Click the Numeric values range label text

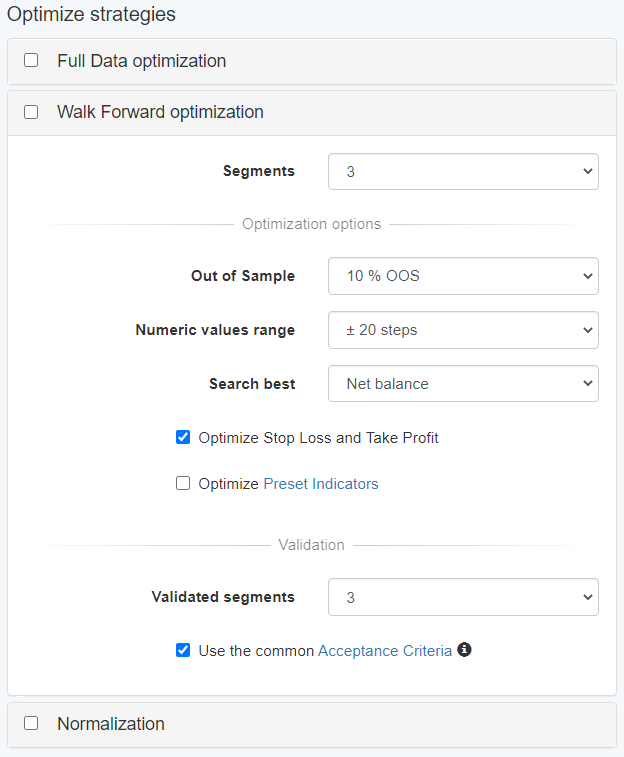(215, 330)
